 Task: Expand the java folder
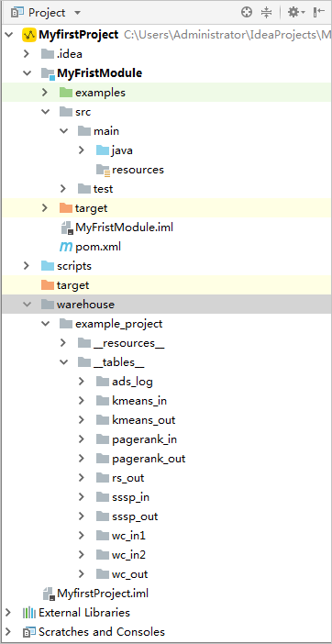click(82, 150)
